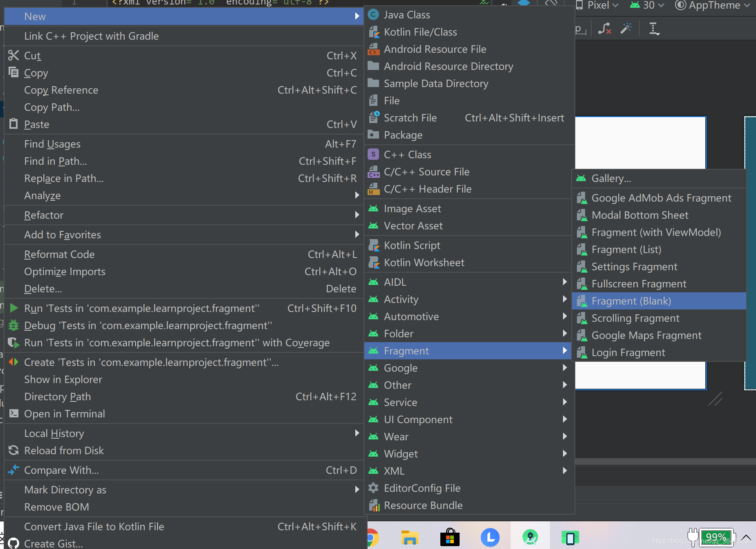Show hidden tray icons chevron
756x549 pixels.
pos(746,537)
